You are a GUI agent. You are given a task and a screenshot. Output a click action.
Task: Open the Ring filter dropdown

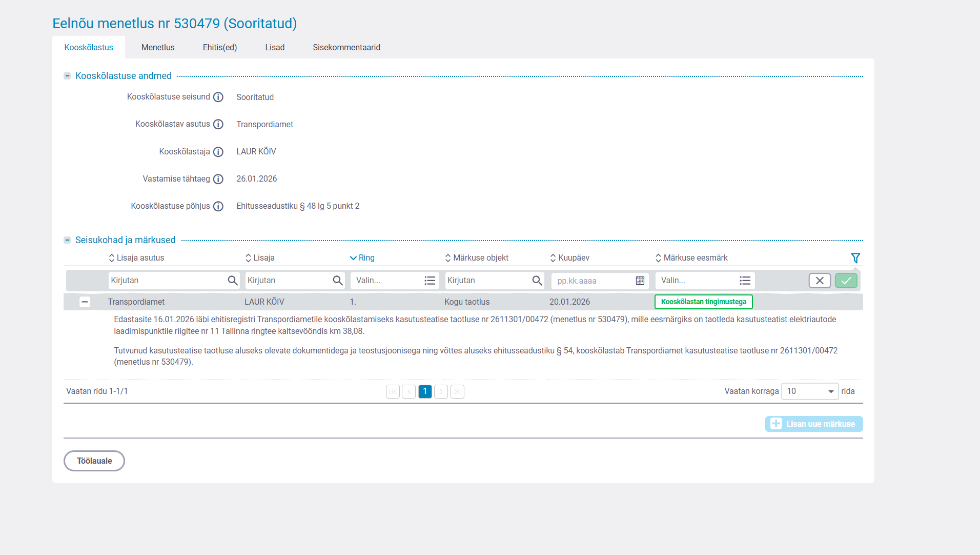click(x=394, y=281)
